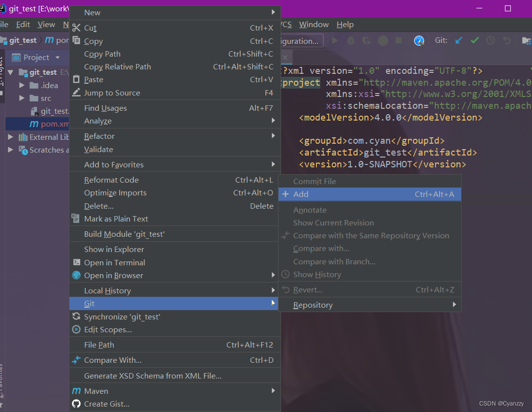Image resolution: width=532 pixels, height=412 pixels.
Task: Expand the .idea folder in tree
Action: click(22, 85)
